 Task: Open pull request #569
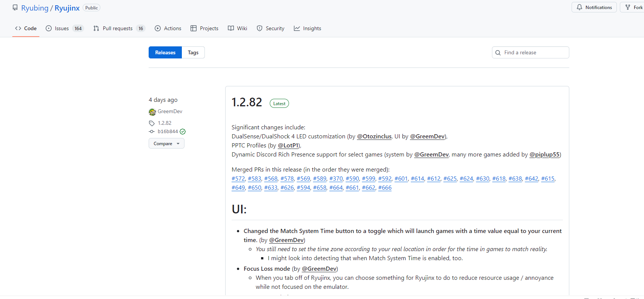(x=303, y=179)
